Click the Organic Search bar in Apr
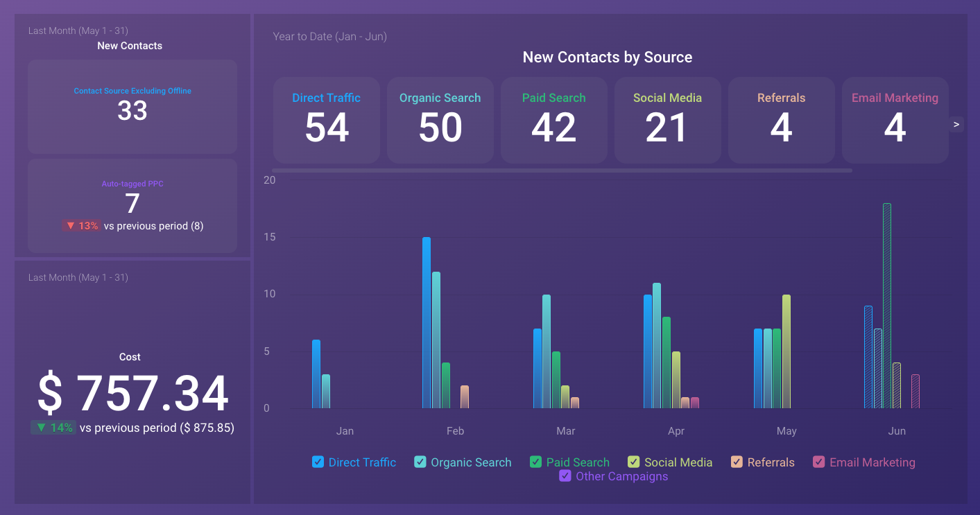Screen dimensions: 980x515 [657, 346]
